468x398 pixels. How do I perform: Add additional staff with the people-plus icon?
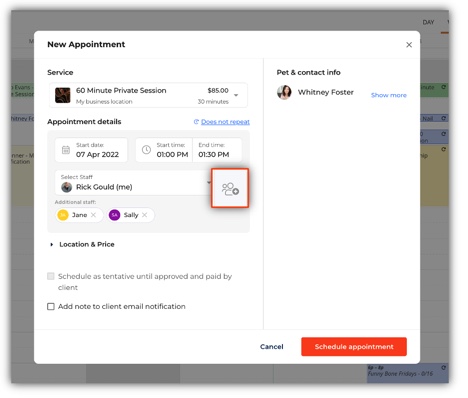[x=230, y=188]
